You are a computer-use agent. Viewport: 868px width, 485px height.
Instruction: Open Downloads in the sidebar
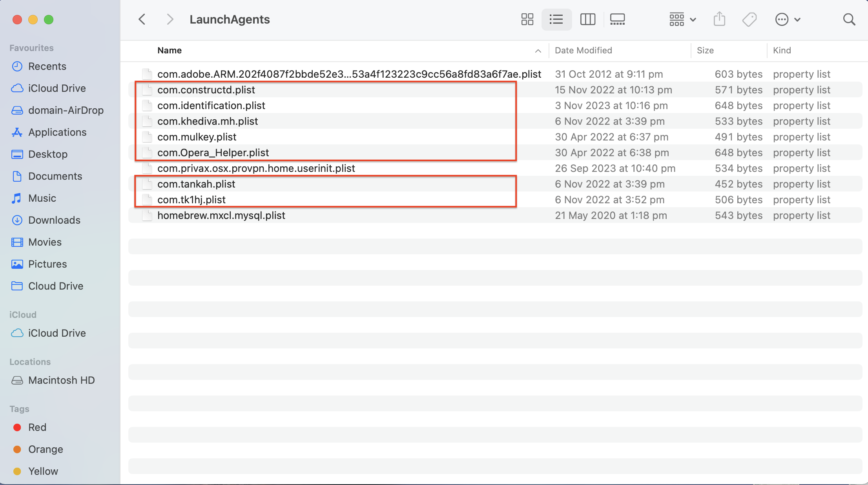point(54,220)
